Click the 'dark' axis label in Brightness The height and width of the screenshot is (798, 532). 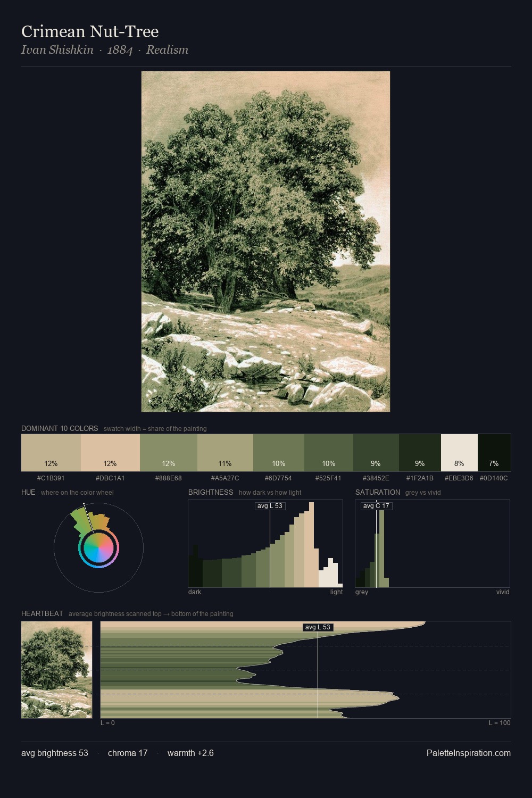tap(195, 592)
